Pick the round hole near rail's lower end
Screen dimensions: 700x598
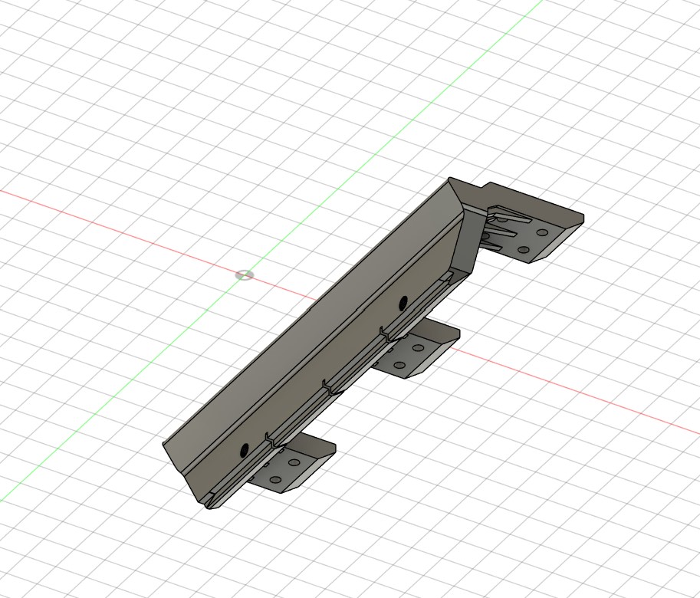(x=244, y=451)
